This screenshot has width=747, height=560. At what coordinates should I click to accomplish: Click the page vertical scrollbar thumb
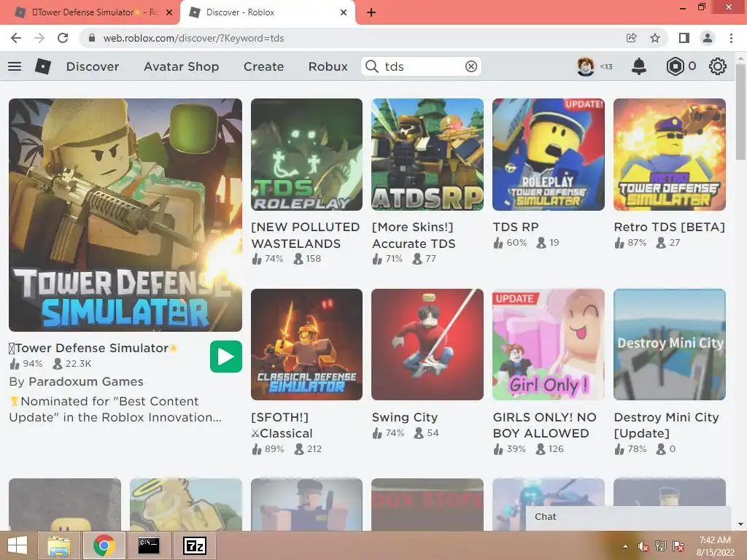pyautogui.click(x=740, y=111)
